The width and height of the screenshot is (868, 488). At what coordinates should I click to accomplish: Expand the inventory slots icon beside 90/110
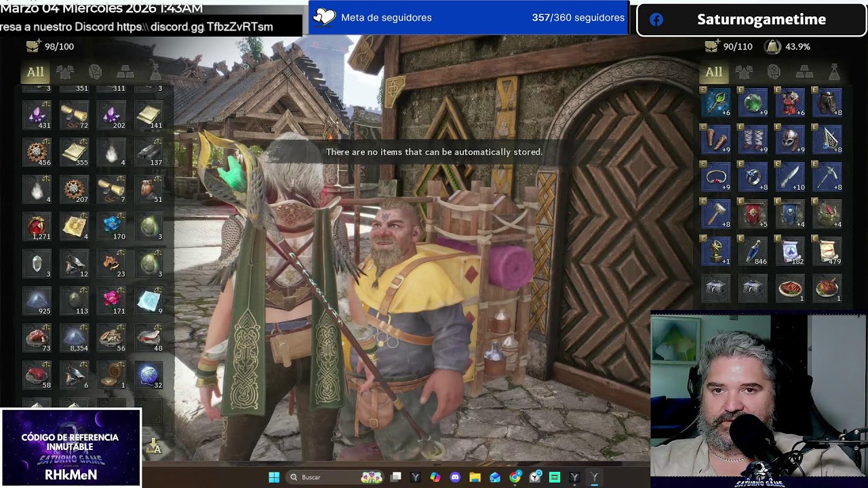tap(711, 46)
